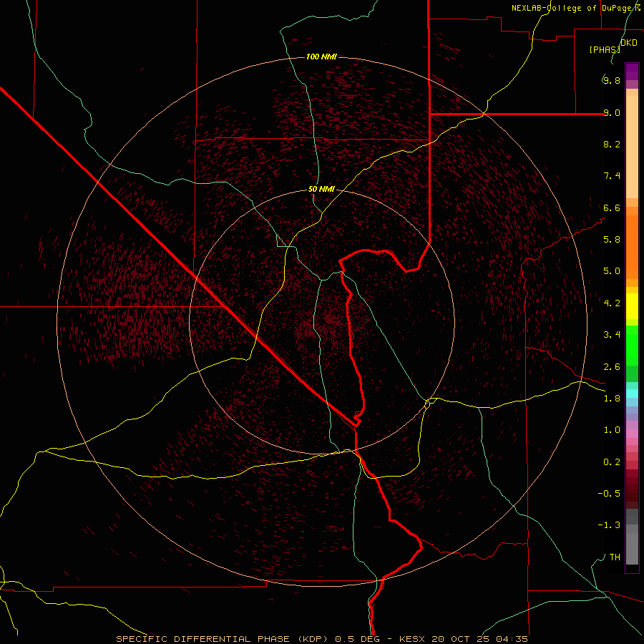Click the 6.6 scale label
This screenshot has width=644, height=644.
tap(612, 208)
